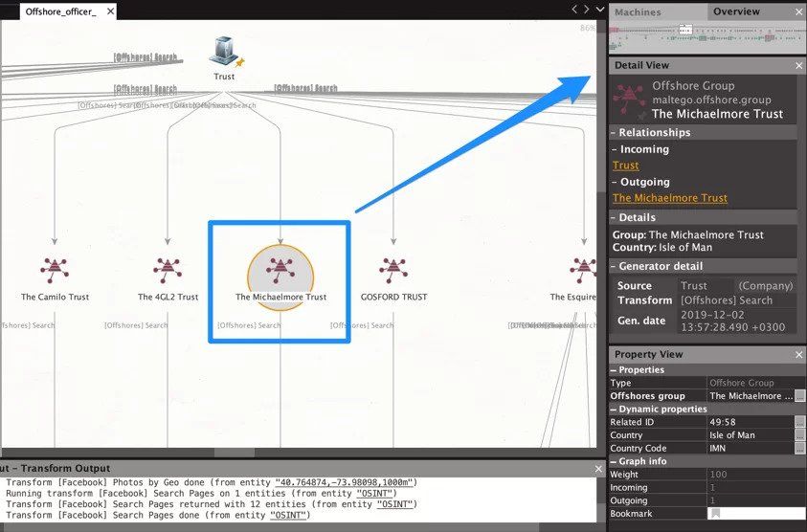Click the Type Offshore Group property row
The width and height of the screenshot is (807, 532).
click(x=707, y=383)
